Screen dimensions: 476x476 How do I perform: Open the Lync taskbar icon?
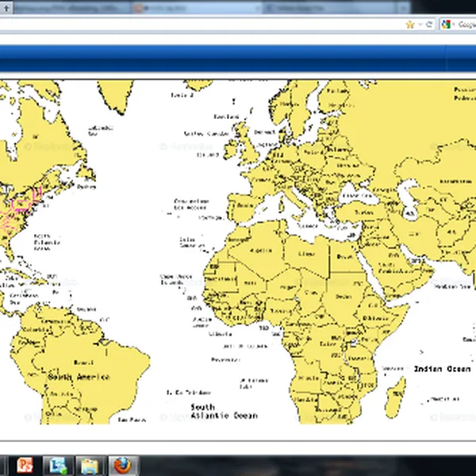point(58,465)
